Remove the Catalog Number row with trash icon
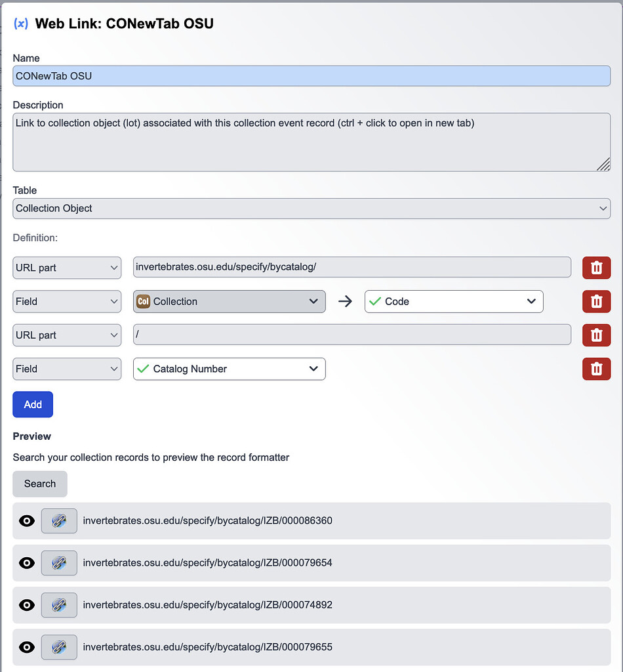Image resolution: width=623 pixels, height=672 pixels. [x=596, y=369]
